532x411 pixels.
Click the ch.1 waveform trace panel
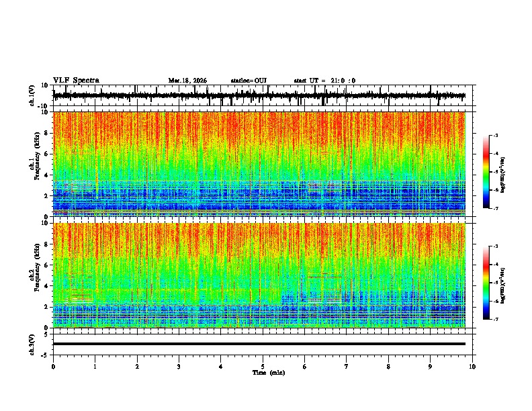264,95
